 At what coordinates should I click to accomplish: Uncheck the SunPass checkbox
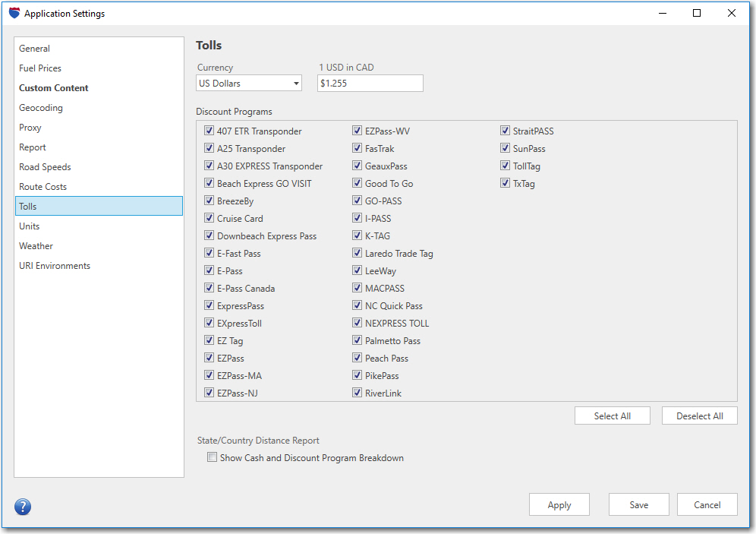click(x=505, y=148)
